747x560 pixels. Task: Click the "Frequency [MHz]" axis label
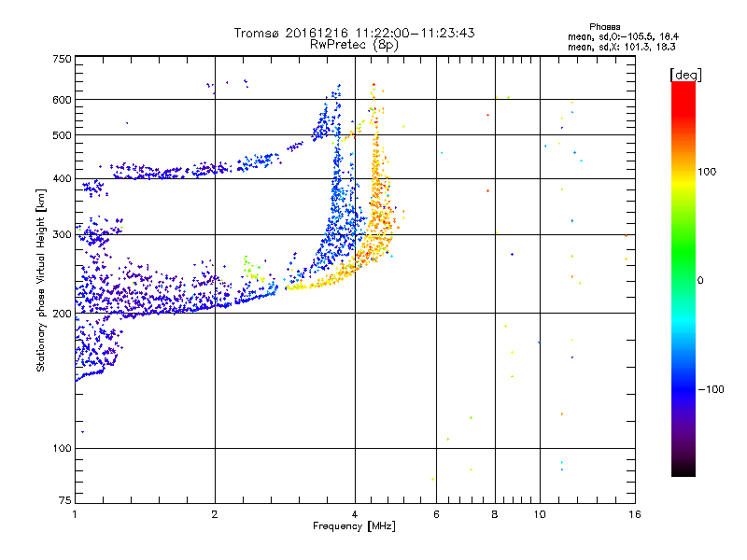(x=354, y=526)
